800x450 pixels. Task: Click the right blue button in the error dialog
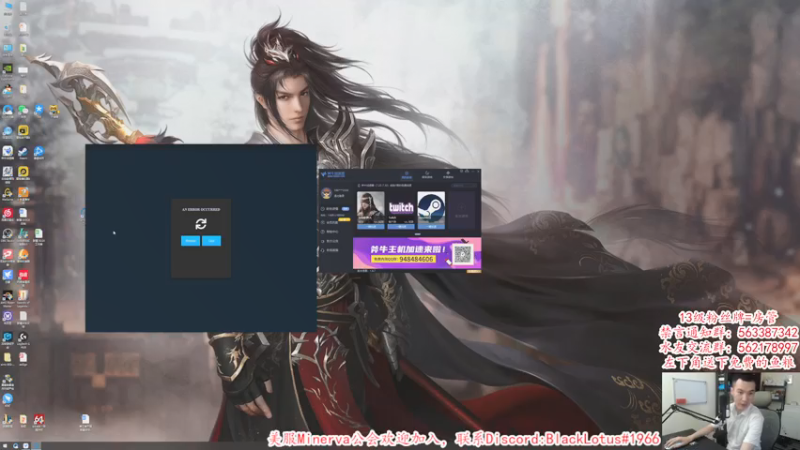click(211, 240)
